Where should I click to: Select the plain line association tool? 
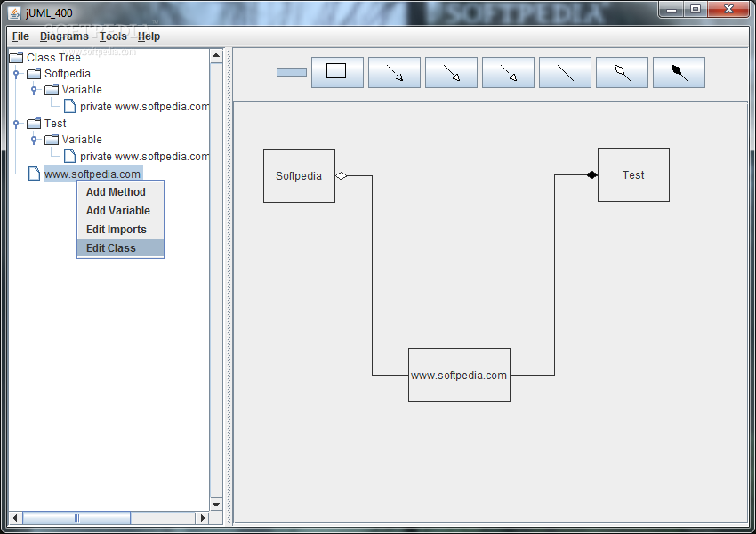pos(565,72)
